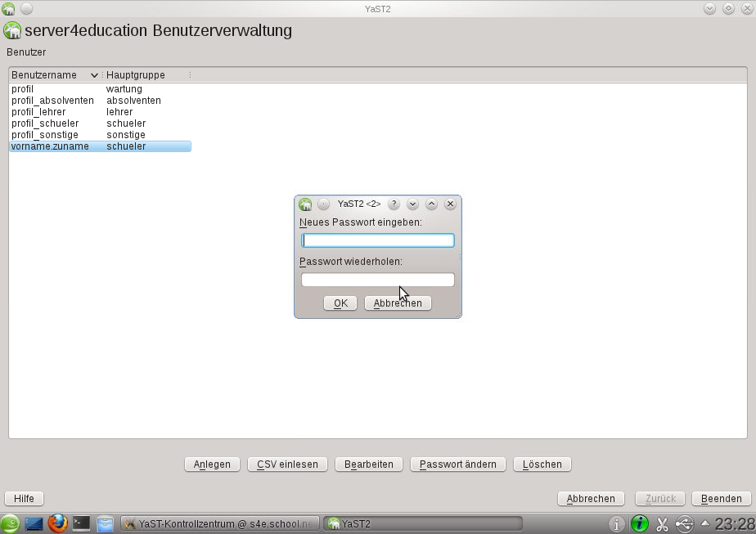Select the user row vorname.zuname
Image resolution: width=756 pixels, height=534 pixels.
coord(101,146)
